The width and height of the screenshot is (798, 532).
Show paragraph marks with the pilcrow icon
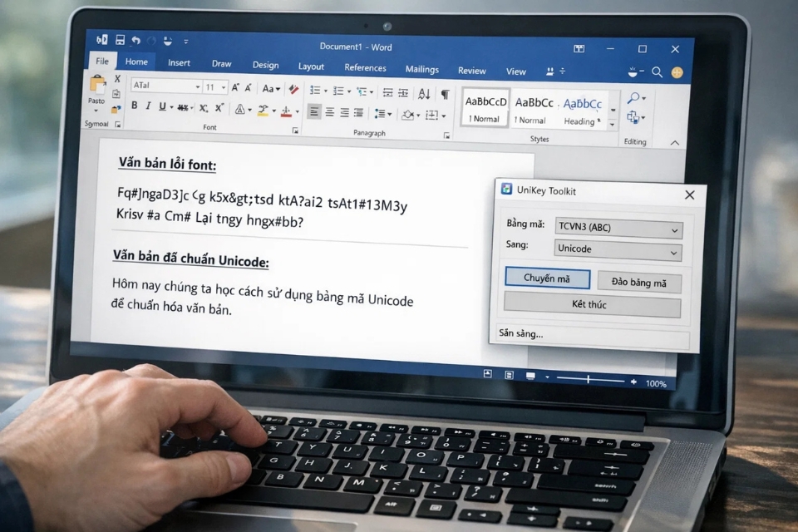click(x=446, y=94)
